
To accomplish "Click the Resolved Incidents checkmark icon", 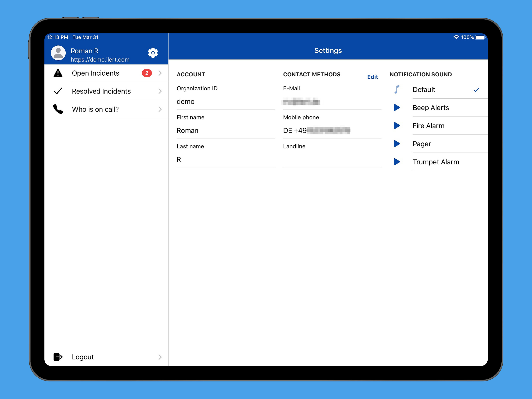I will [58, 91].
